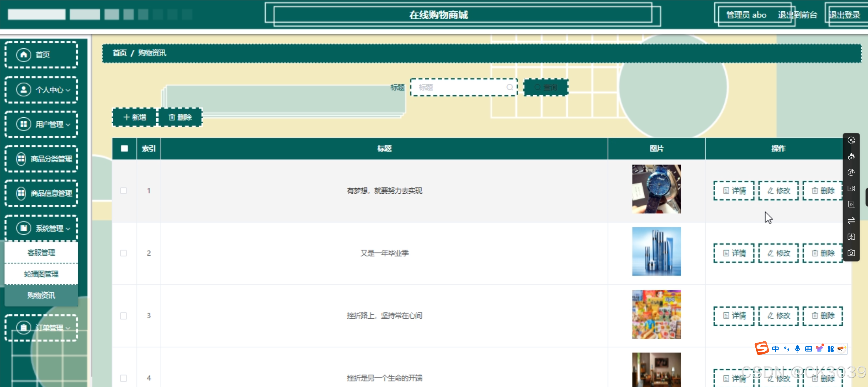Screen dimensions: 868x387
Task: Check the checkbox for row 1
Action: click(x=124, y=191)
